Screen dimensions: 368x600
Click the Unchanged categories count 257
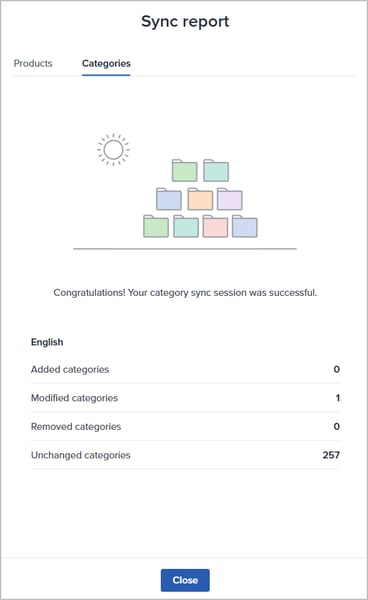coord(331,455)
